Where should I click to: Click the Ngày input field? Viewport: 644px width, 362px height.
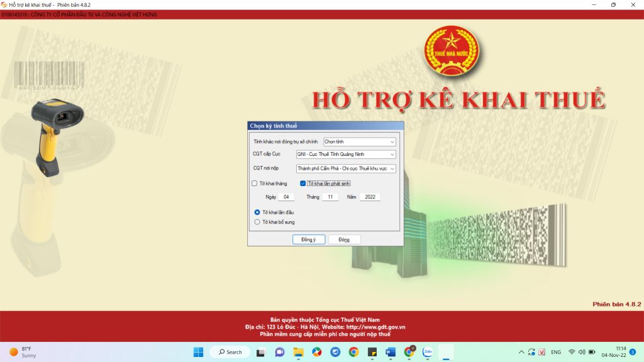point(286,197)
